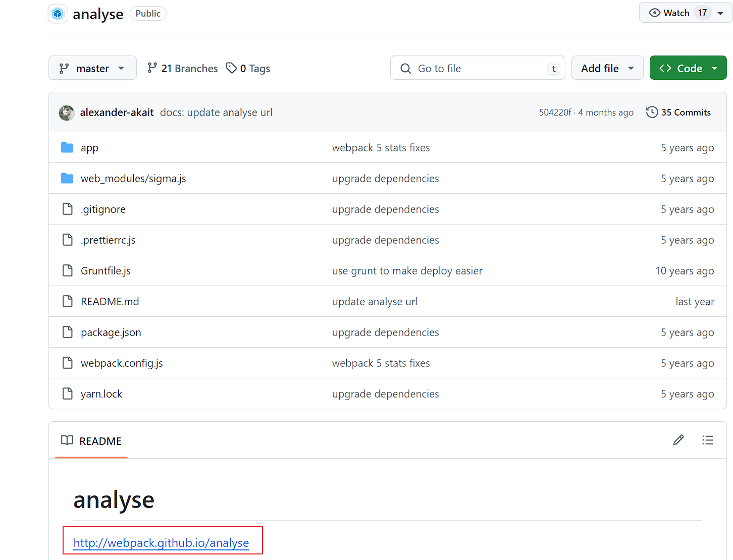Click the app folder icon

[67, 148]
